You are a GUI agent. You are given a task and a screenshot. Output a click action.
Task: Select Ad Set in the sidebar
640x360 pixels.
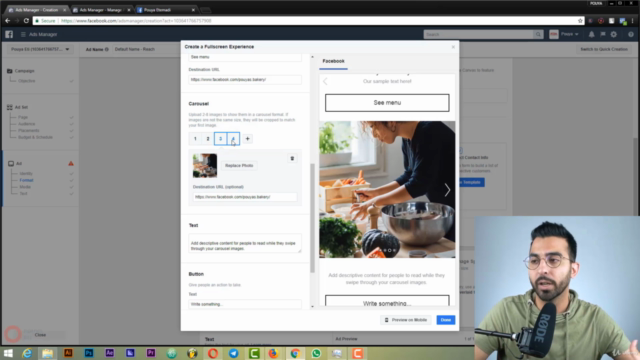click(21, 107)
